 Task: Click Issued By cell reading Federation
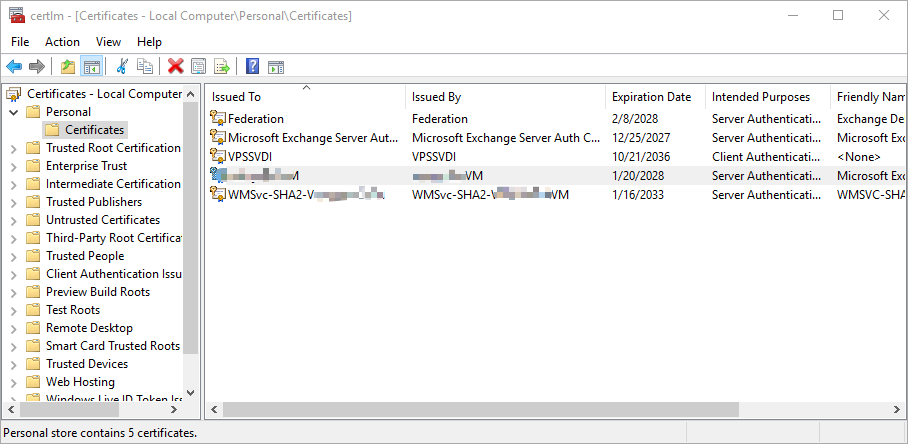click(440, 119)
